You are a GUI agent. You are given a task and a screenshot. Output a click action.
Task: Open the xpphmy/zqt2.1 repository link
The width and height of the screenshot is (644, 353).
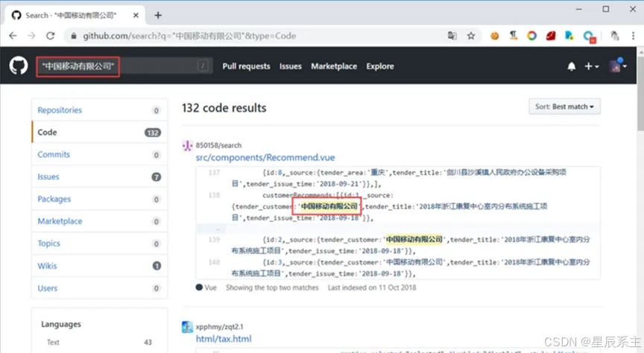point(219,327)
